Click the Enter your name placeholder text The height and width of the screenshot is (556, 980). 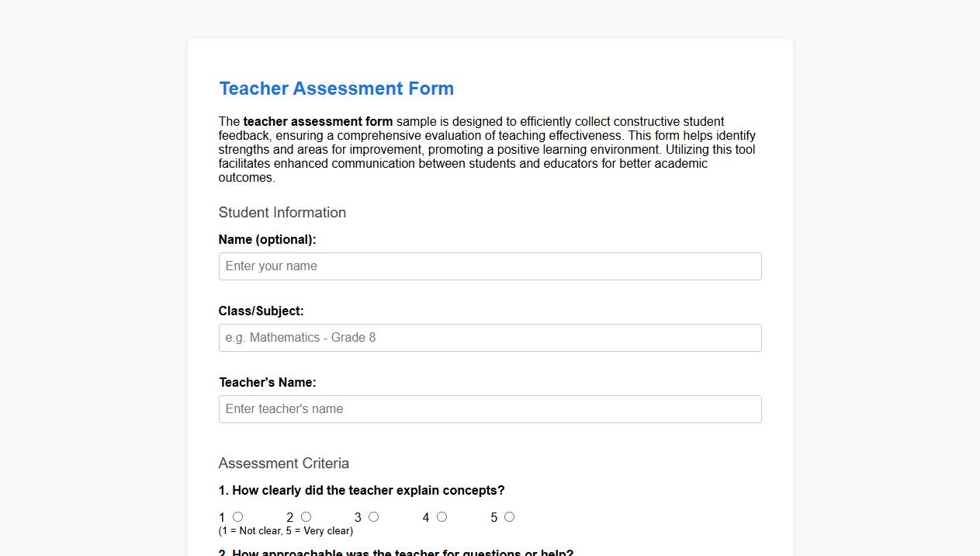point(270,266)
